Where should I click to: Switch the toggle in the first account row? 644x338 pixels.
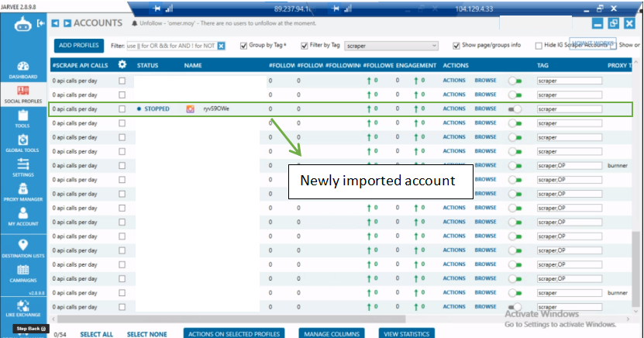[515, 81]
